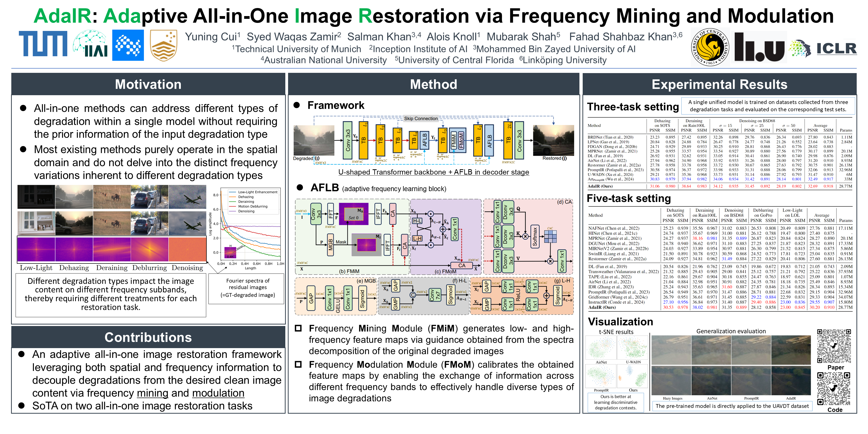Click the FMoM description square bullet

point(298,364)
